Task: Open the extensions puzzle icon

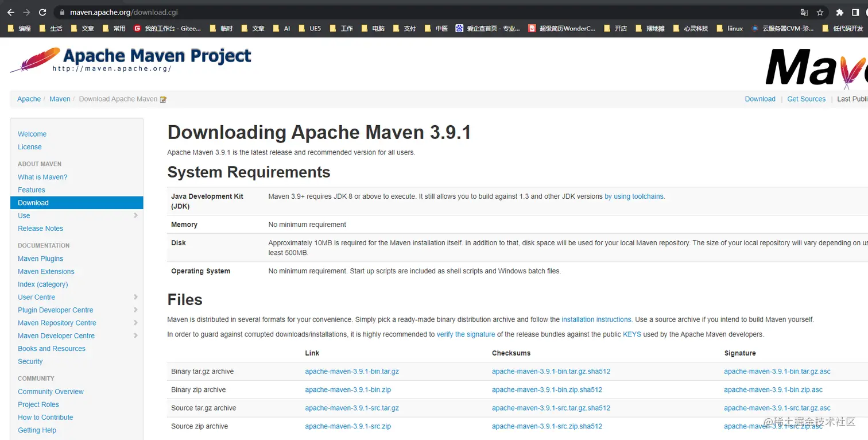Action: coord(840,12)
